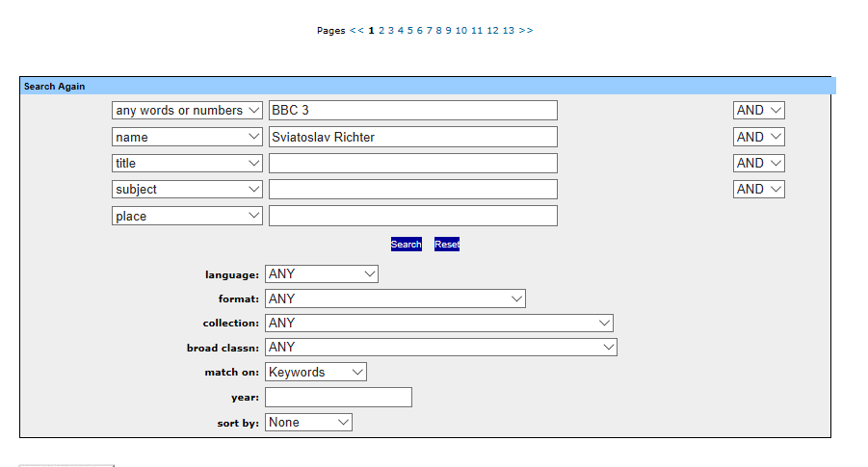Open the 'subject' field type dropdown
Image resolution: width=868 pixels, height=467 pixels.
(x=187, y=190)
